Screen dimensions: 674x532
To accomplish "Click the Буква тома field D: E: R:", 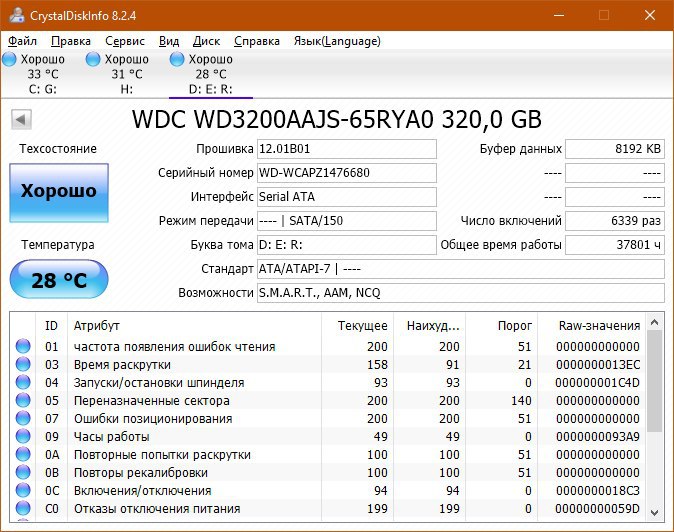I will coord(347,245).
